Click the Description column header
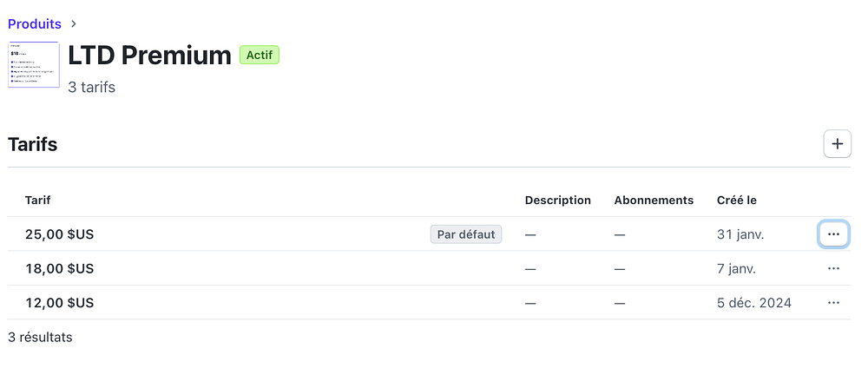This screenshot has height=375, width=868. [x=557, y=201]
